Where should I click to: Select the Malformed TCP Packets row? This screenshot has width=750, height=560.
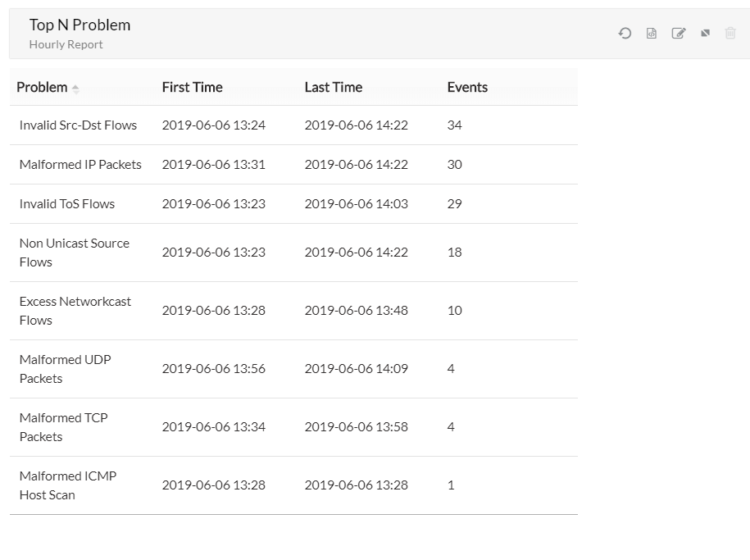pyautogui.click(x=63, y=427)
